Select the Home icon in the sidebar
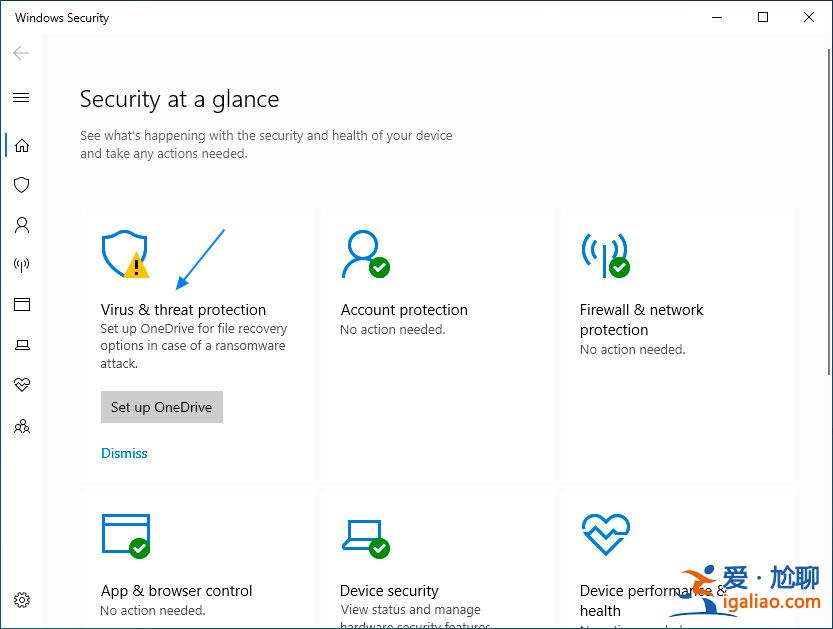 [22, 145]
